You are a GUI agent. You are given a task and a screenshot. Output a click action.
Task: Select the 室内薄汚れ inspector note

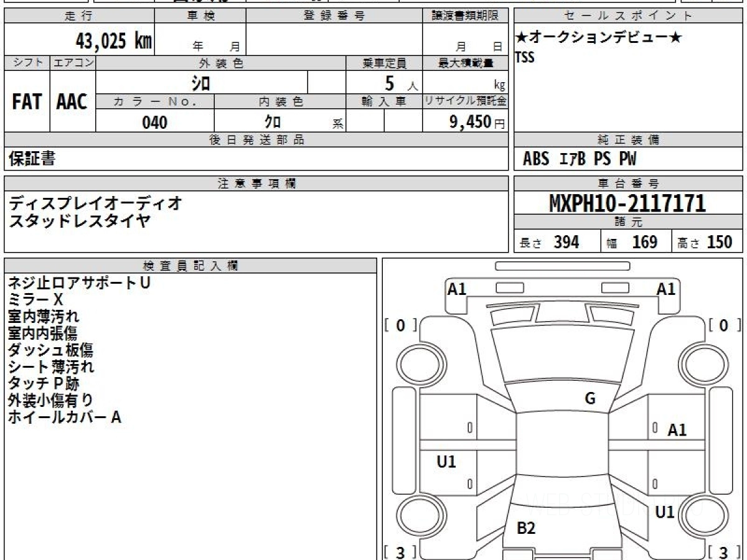pos(44,317)
